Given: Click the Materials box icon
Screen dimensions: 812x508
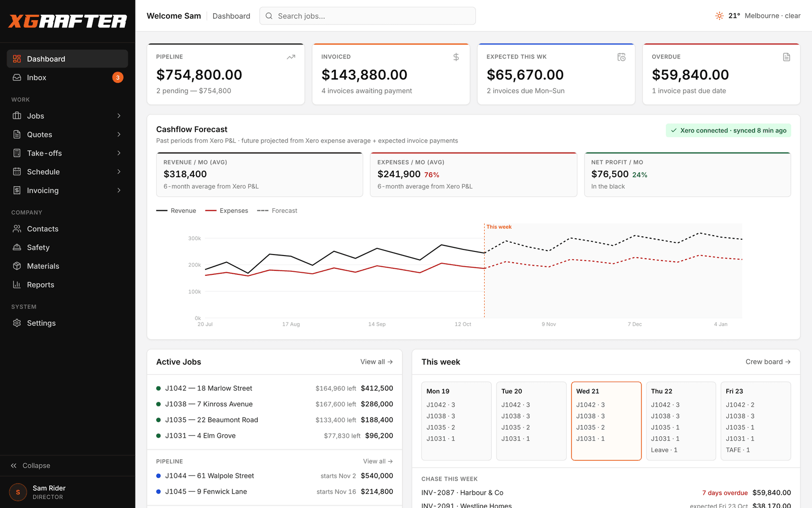Looking at the screenshot, I should pos(17,266).
